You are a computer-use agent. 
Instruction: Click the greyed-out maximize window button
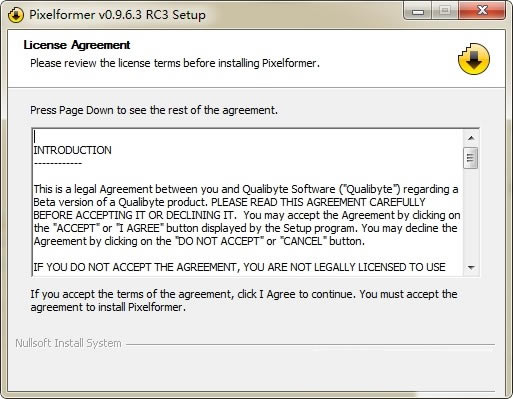coord(445,11)
